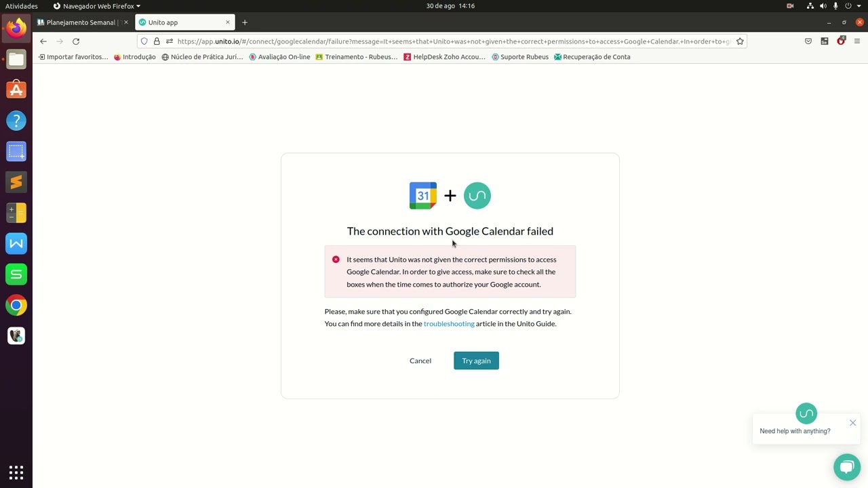Open Núcleo de Prática Jurí bookmark
The width and height of the screenshot is (868, 488).
click(x=202, y=57)
